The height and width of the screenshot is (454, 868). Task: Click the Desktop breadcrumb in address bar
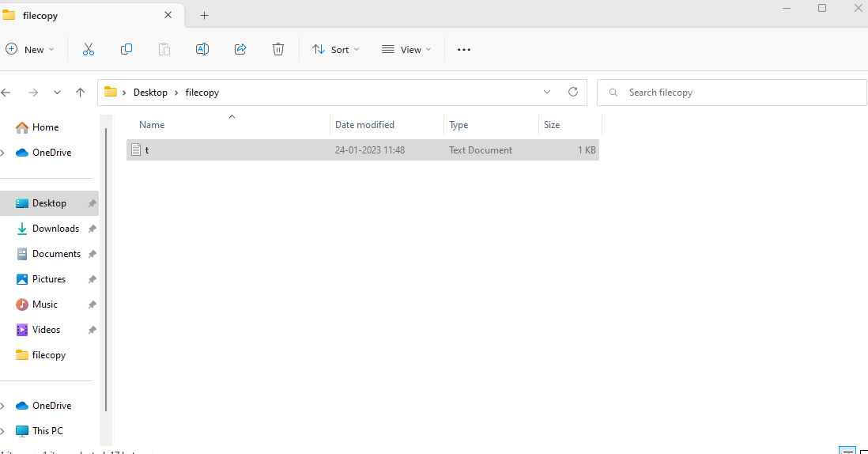[x=150, y=93]
